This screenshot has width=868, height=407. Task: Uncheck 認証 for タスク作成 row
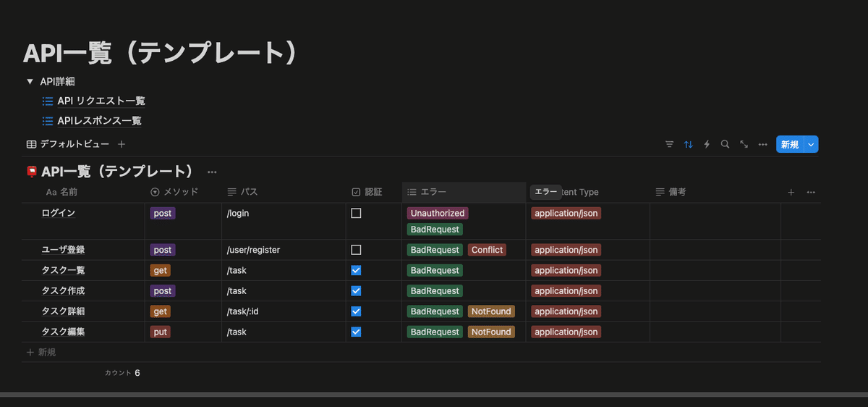[356, 290]
